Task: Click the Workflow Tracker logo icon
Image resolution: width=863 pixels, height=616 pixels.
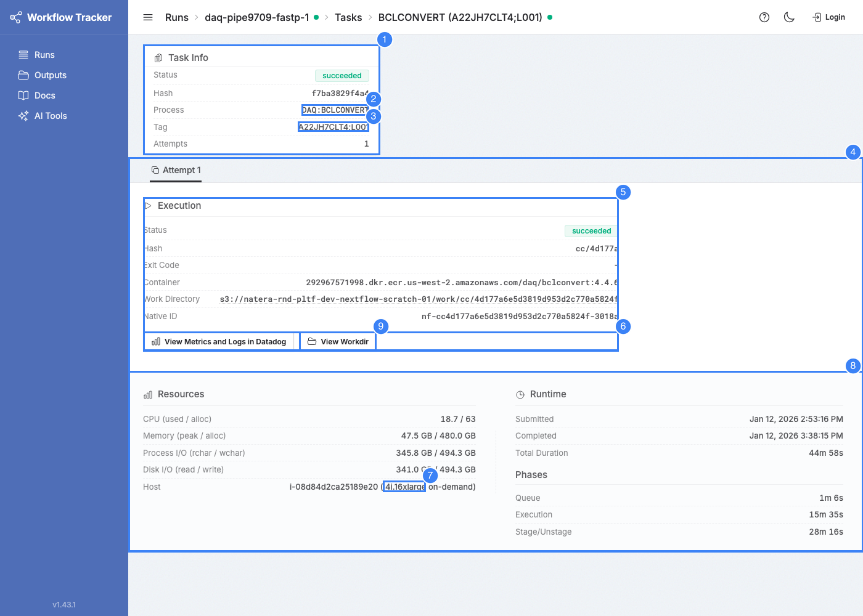Action: pyautogui.click(x=15, y=17)
